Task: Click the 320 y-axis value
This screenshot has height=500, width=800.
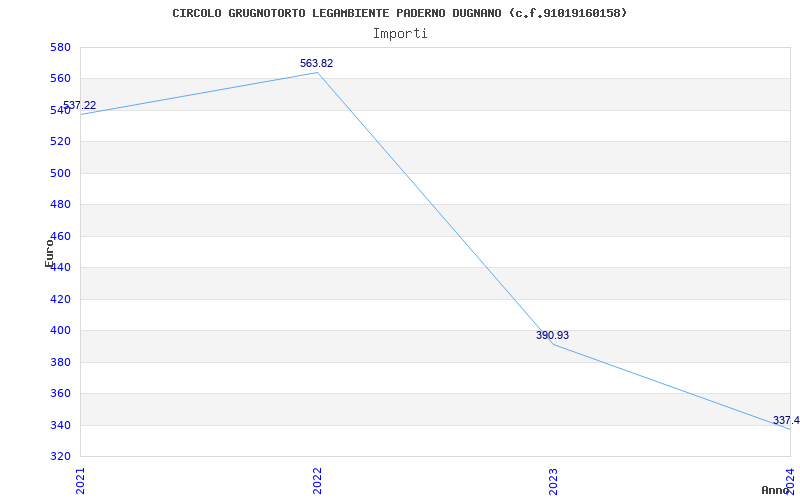Action: (x=60, y=456)
